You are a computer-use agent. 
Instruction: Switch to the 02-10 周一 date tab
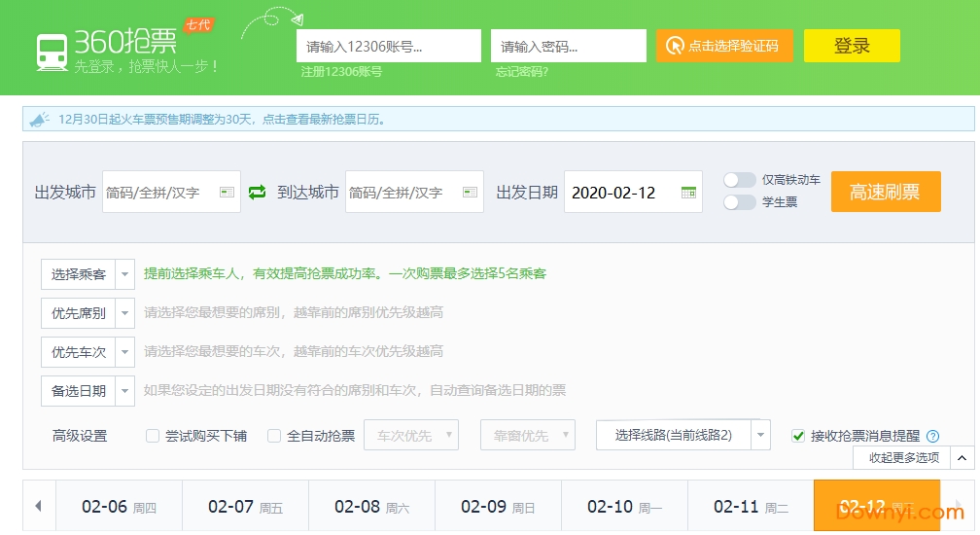coord(624,507)
